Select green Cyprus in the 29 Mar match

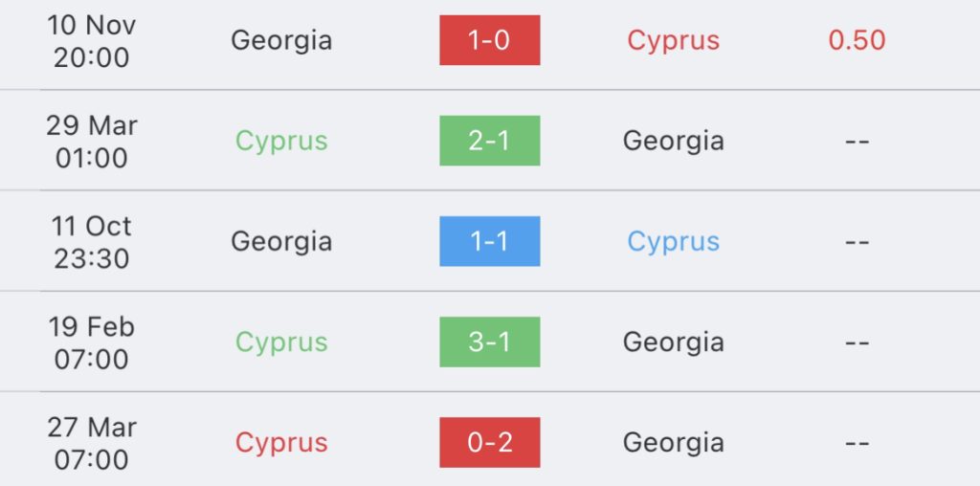pos(281,142)
